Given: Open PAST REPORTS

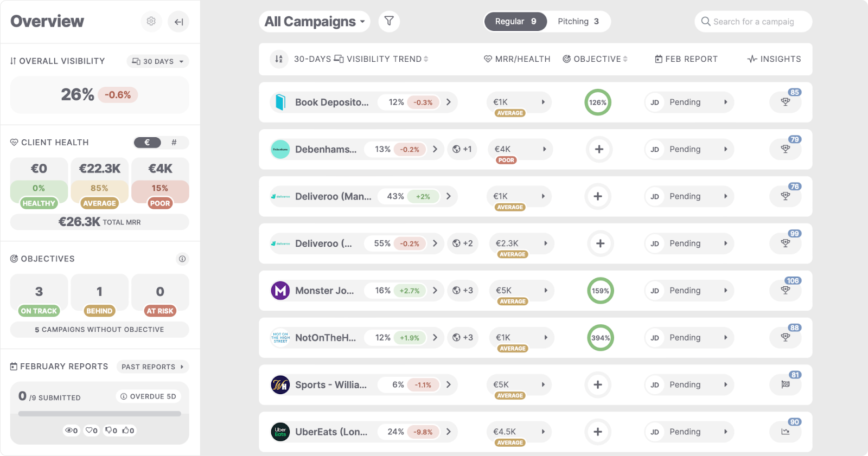Looking at the screenshot, I should (153, 367).
